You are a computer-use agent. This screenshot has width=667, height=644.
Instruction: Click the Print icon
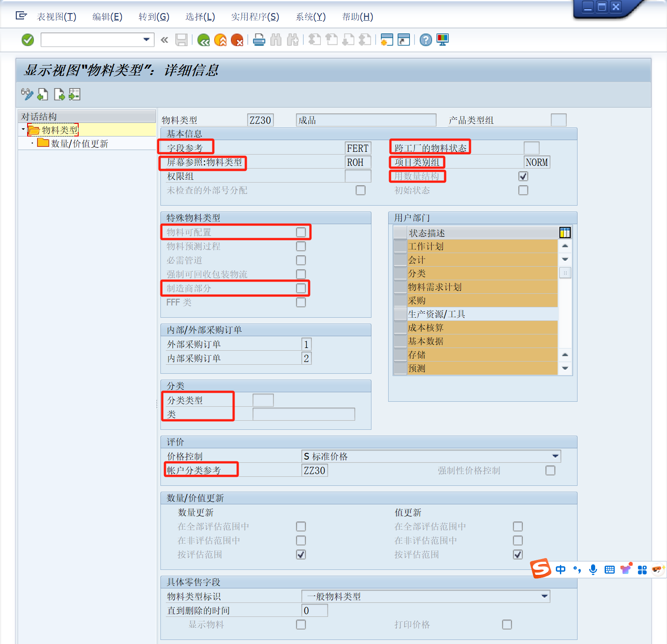pyautogui.click(x=259, y=40)
